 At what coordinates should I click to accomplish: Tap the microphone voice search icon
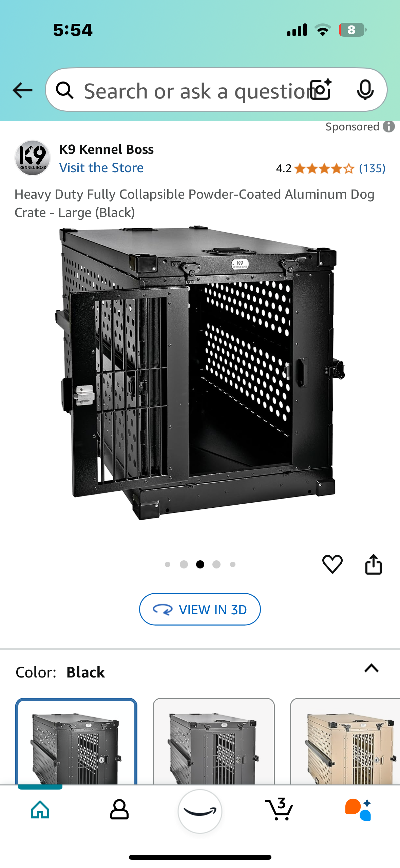tap(365, 90)
